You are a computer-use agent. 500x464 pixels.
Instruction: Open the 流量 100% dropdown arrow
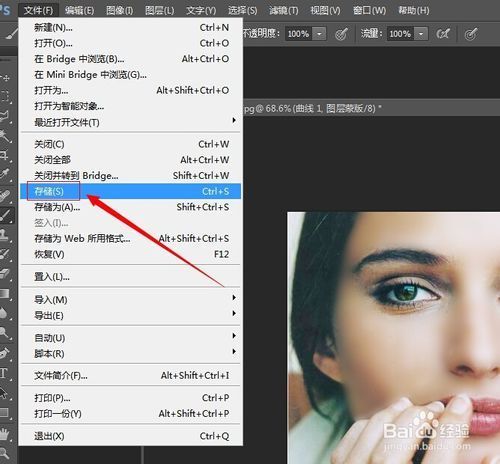click(x=421, y=34)
